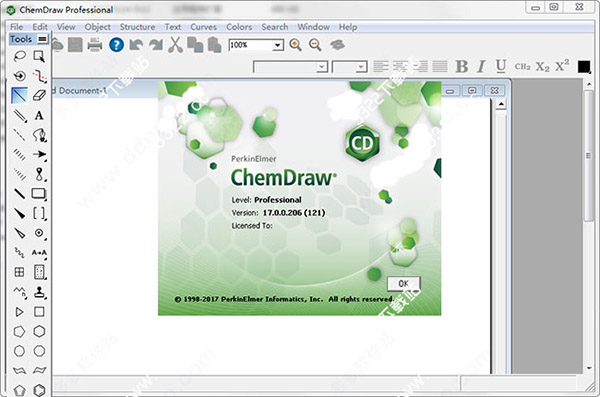Open the Curves menu

[204, 27]
